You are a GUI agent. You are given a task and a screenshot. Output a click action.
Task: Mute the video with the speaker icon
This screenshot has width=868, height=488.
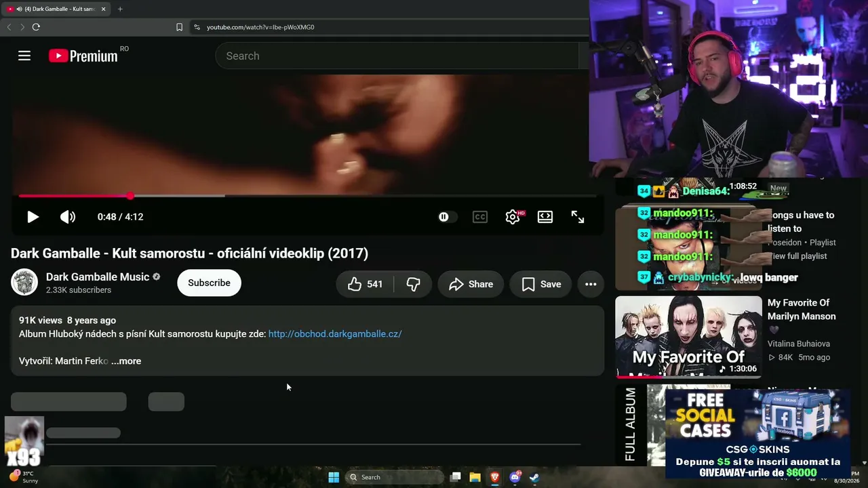coord(68,217)
